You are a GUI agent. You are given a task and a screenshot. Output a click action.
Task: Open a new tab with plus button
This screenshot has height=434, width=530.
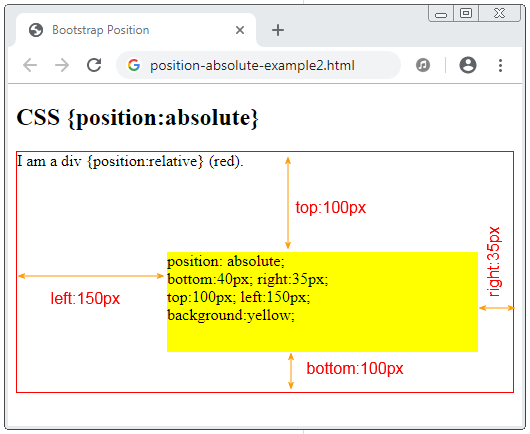[278, 30]
